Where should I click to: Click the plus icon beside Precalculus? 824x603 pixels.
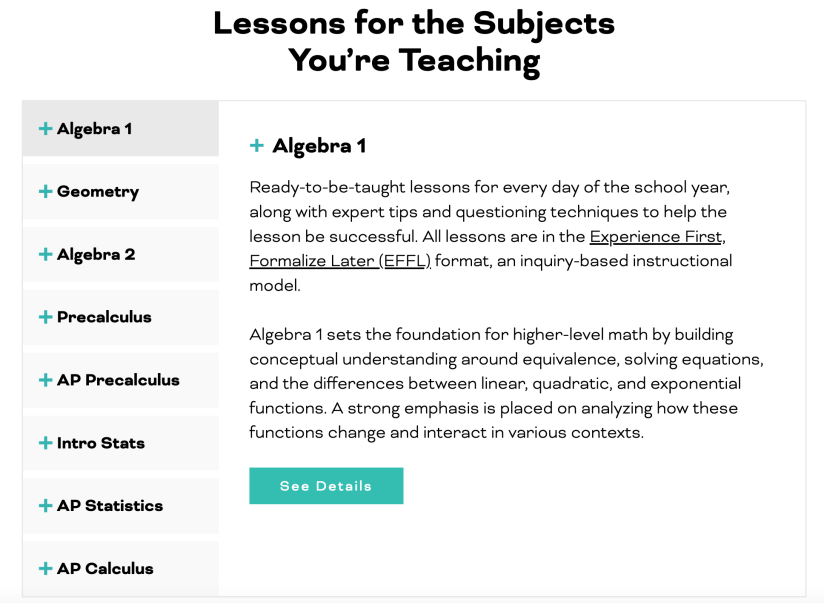click(45, 318)
